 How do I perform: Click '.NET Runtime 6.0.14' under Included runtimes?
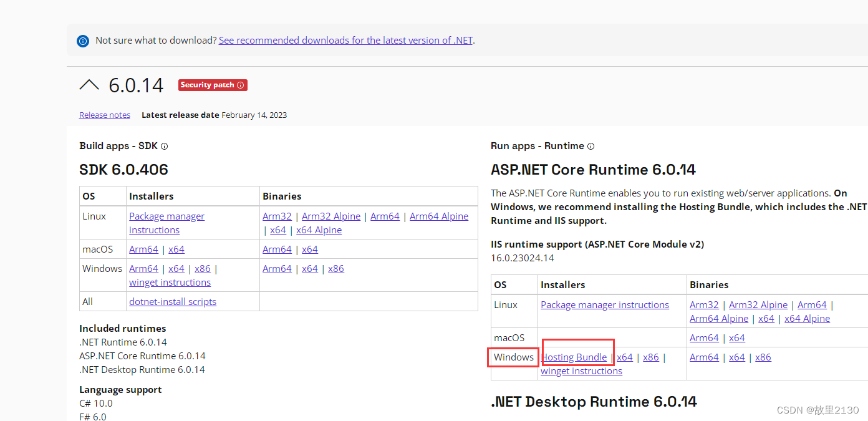pyautogui.click(x=123, y=342)
